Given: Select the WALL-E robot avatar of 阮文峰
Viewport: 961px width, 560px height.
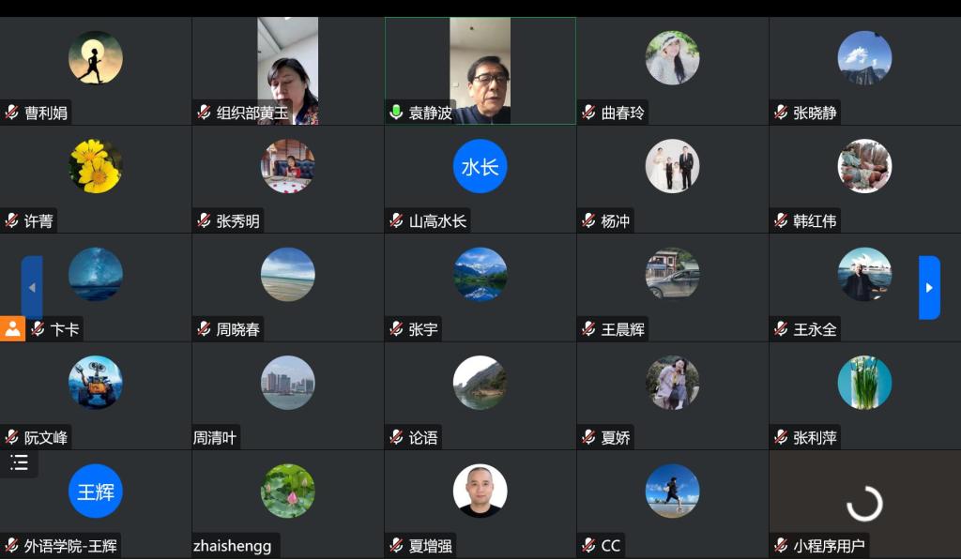Looking at the screenshot, I should pos(96,383).
